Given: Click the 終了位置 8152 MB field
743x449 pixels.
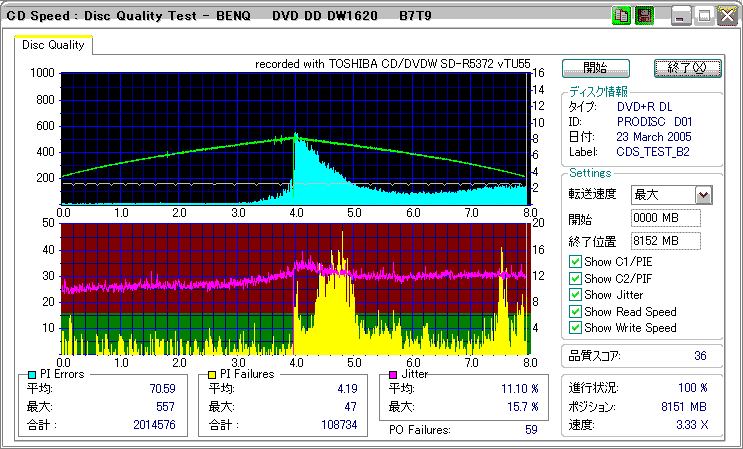Looking at the screenshot, I should (665, 241).
